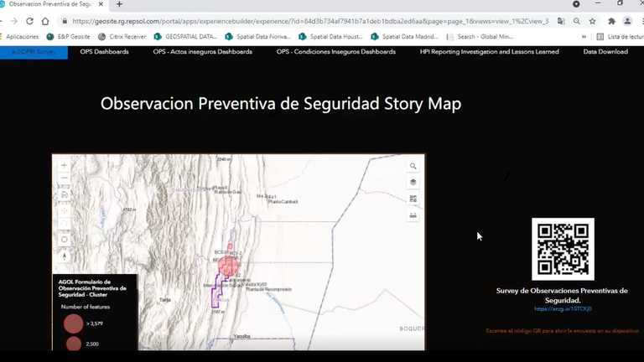Open the OPS Dashboards page

pyautogui.click(x=104, y=52)
